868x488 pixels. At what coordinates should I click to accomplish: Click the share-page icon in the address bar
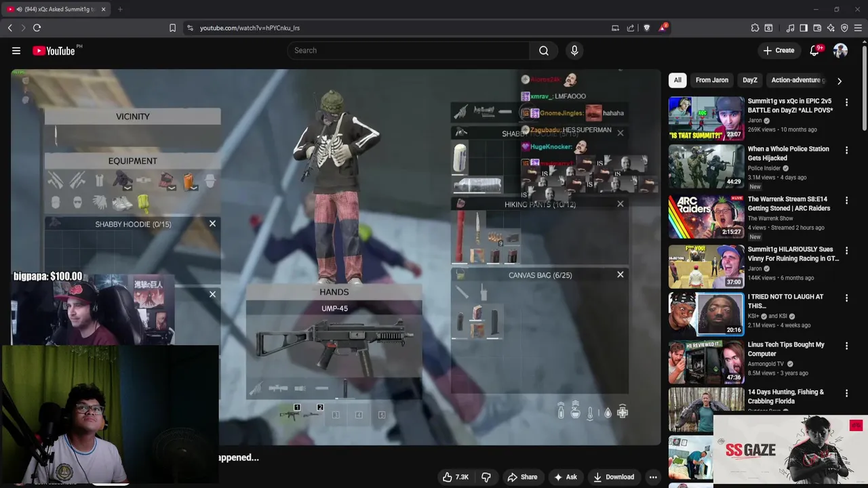click(631, 28)
